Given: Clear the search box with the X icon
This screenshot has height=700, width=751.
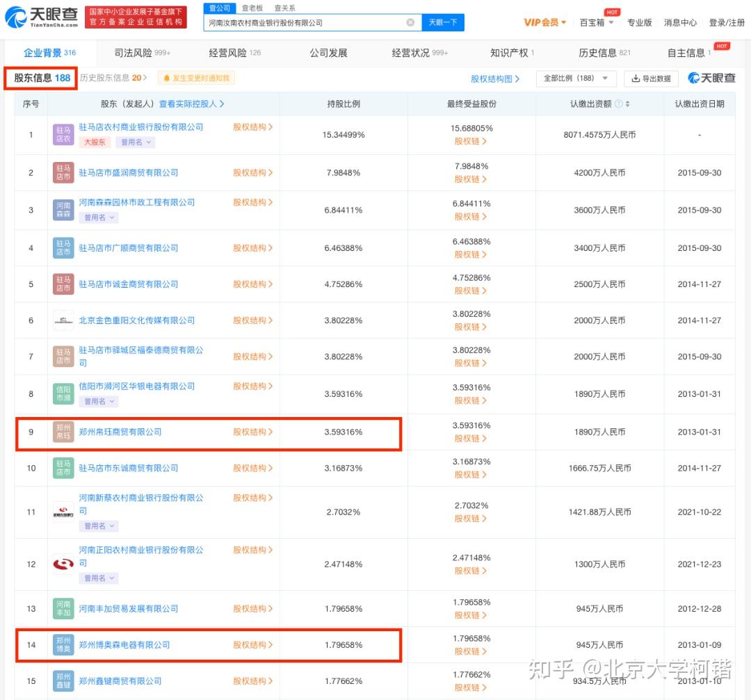Looking at the screenshot, I should (410, 22).
